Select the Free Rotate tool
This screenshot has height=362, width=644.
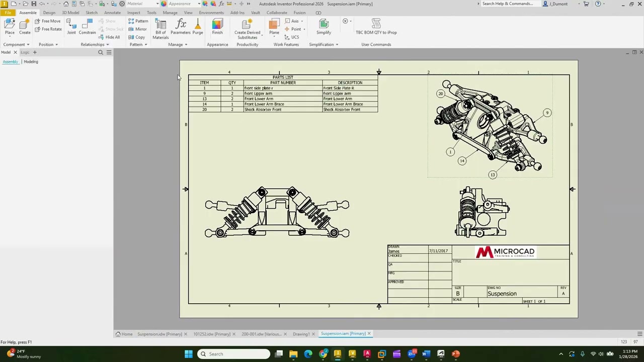pos(48,29)
